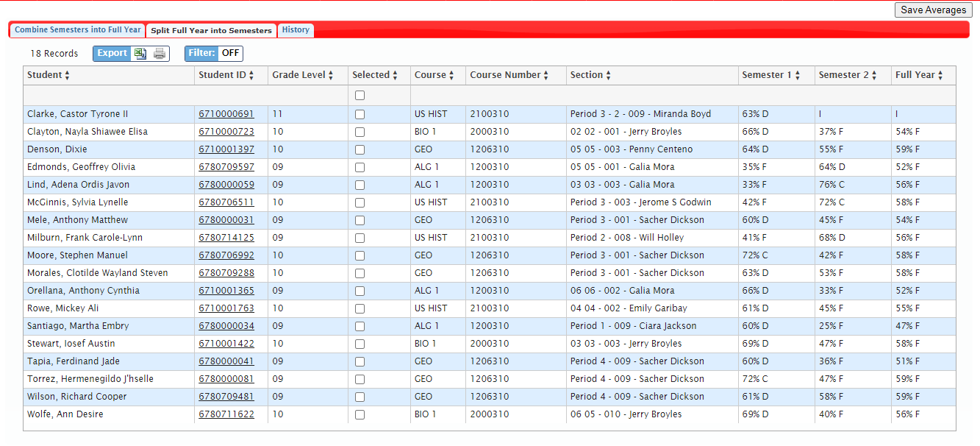Toggle the Filter OFF switch
The height and width of the screenshot is (446, 980).
pyautogui.click(x=230, y=54)
